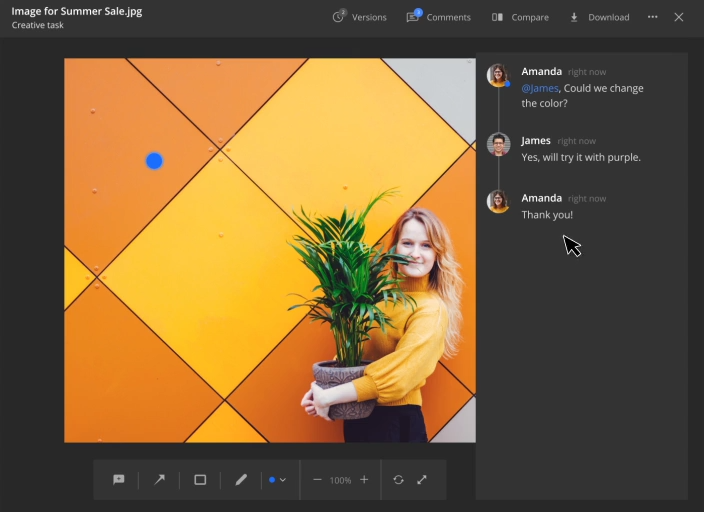
Task: Click Amanda's avatar beside 'Thank you!'
Action: point(498,201)
